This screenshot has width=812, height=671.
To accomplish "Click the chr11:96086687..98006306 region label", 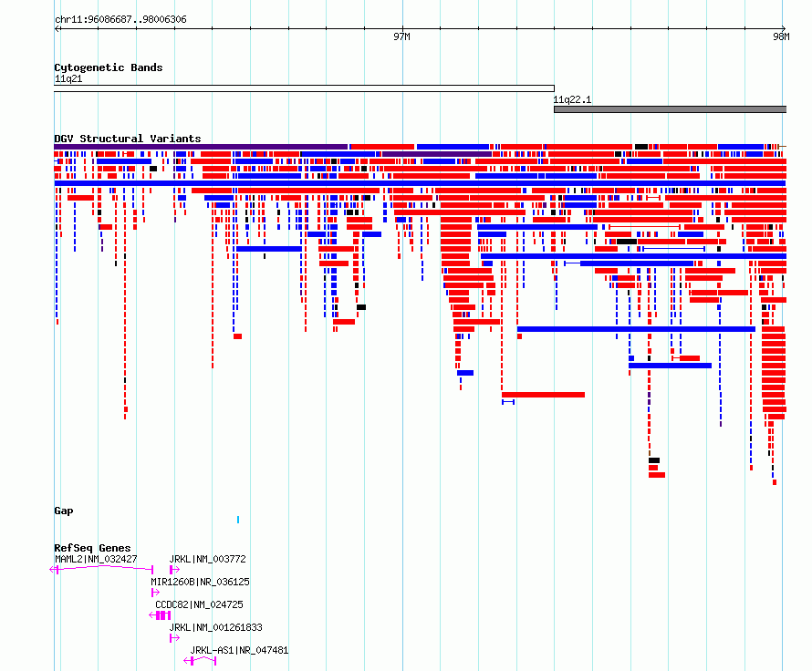I will click(120, 19).
